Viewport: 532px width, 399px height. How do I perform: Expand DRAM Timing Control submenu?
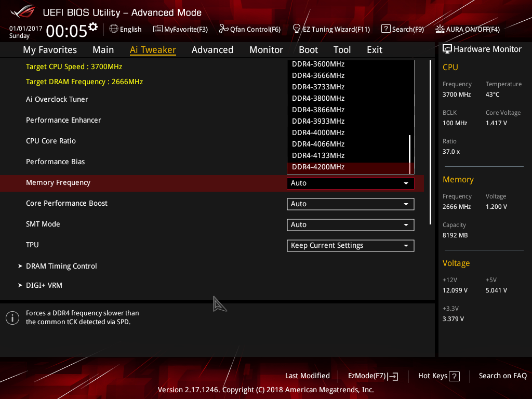point(61,266)
